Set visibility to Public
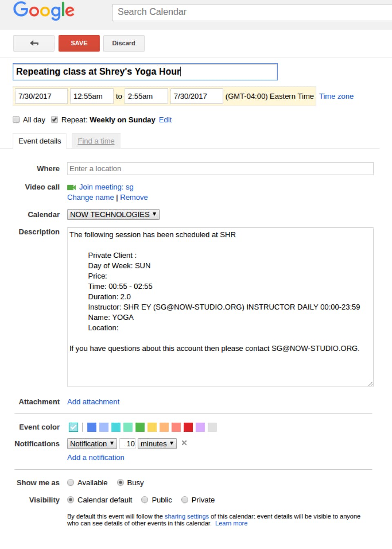This screenshot has width=392, height=549. pyautogui.click(x=145, y=500)
